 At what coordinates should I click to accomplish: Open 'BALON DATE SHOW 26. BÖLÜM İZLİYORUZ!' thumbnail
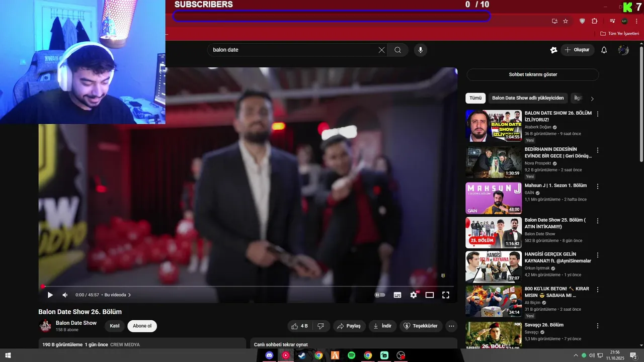pos(494,126)
